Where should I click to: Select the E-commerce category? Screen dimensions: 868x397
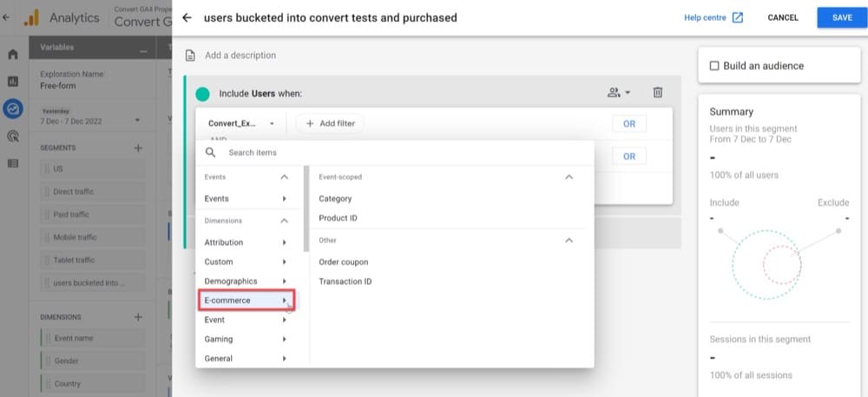click(x=247, y=300)
